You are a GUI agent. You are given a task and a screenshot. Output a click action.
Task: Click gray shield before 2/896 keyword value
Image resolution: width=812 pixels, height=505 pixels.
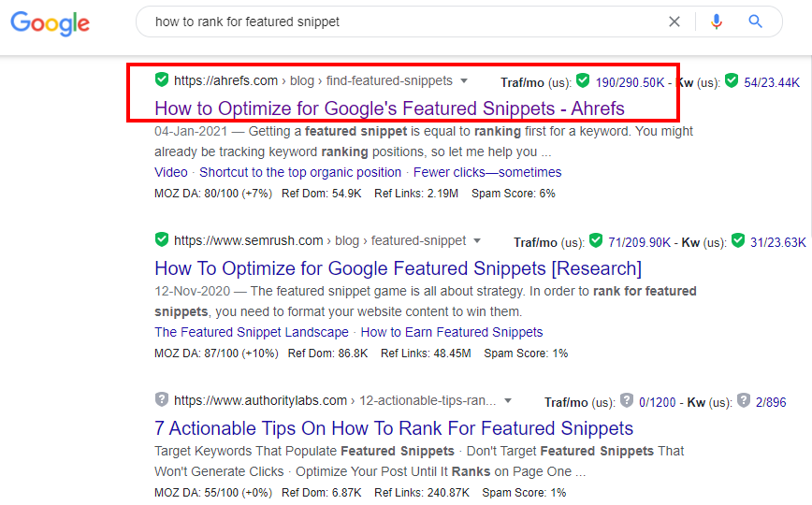(x=744, y=400)
